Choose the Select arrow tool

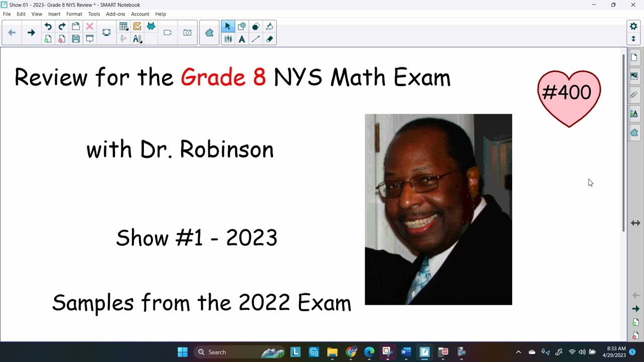[x=228, y=27]
